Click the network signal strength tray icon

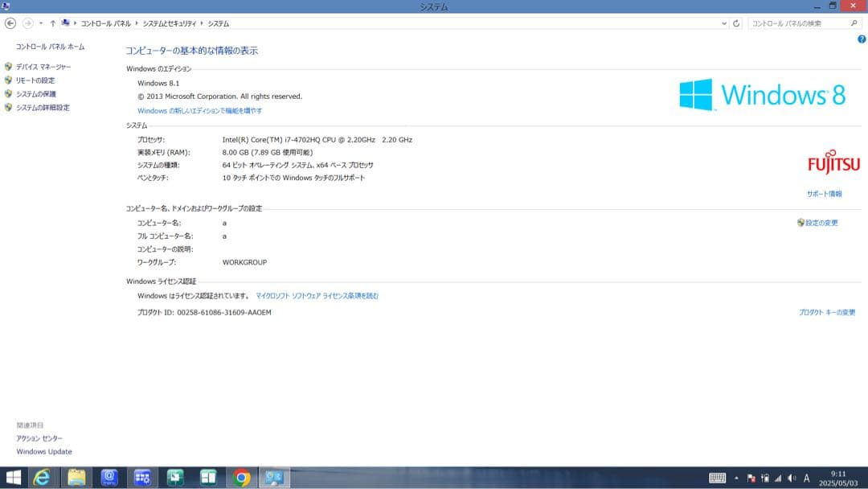tap(779, 477)
